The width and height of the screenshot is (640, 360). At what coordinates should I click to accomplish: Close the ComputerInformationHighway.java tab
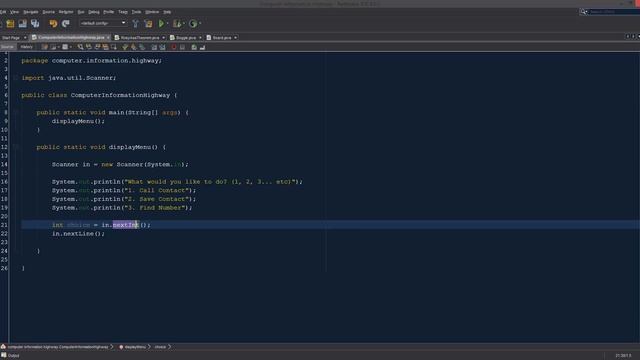click(x=108, y=38)
